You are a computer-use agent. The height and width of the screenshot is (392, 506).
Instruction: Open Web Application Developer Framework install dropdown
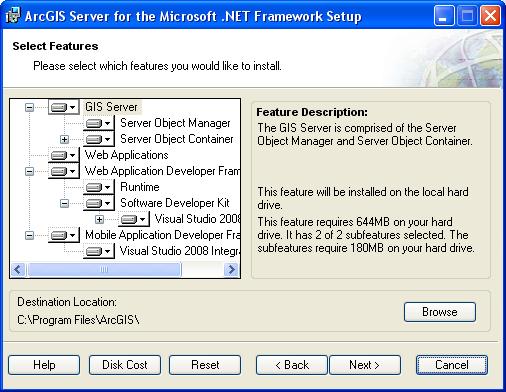pos(63,171)
